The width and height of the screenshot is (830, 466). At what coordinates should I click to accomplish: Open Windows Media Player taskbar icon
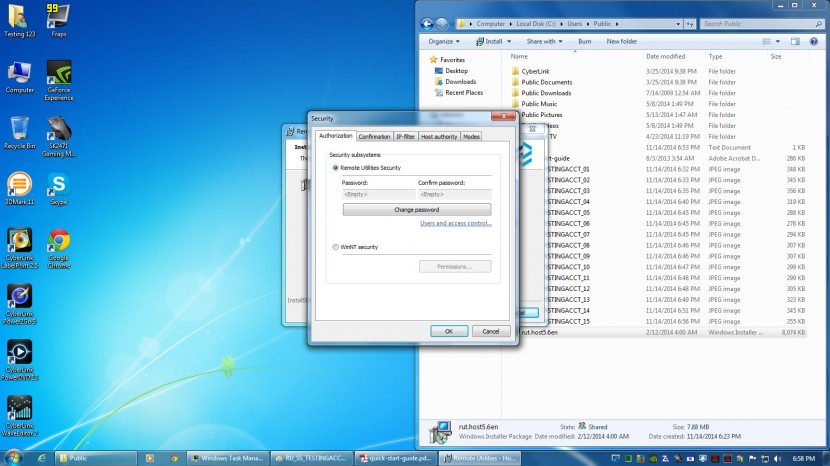click(x=150, y=458)
